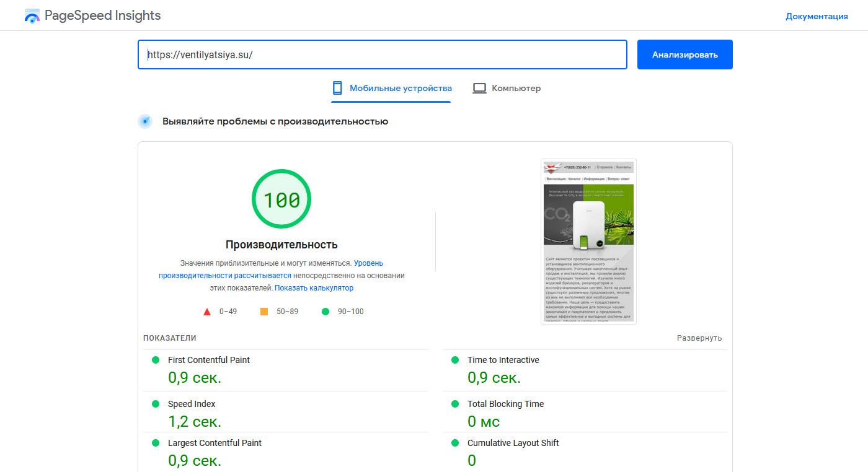Expand the Total Blocking Time metric

tap(505, 404)
